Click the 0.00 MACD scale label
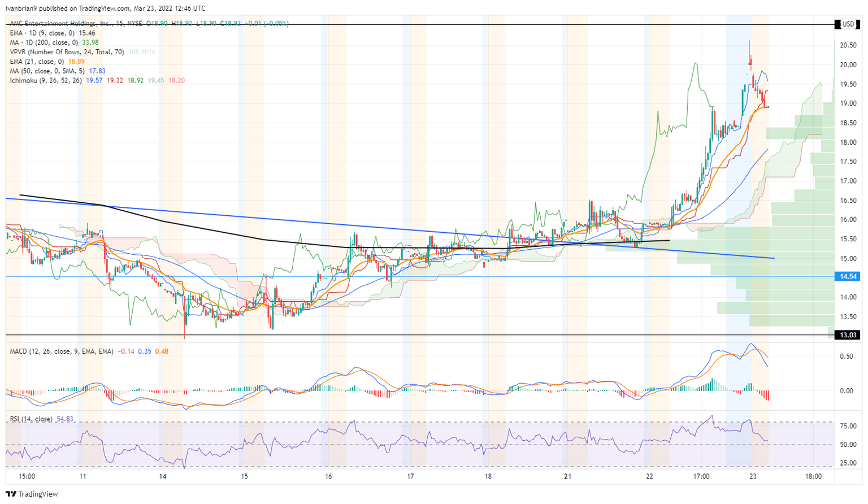The width and height of the screenshot is (868, 504). tap(846, 391)
